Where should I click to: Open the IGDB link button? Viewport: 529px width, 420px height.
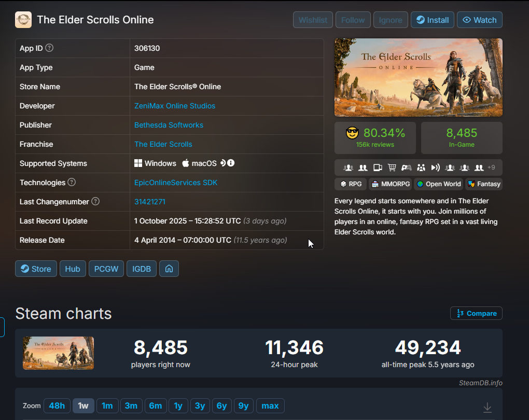point(142,269)
